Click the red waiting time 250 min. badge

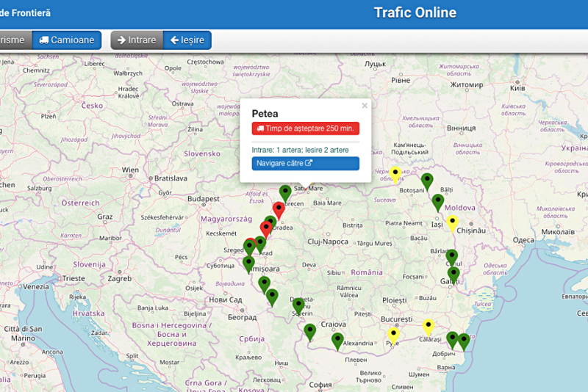pyautogui.click(x=305, y=128)
